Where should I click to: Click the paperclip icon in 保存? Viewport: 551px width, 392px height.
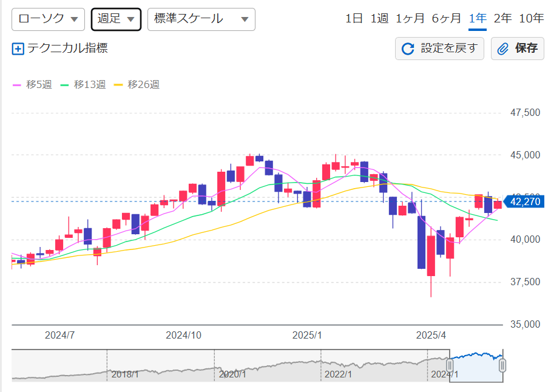(x=503, y=49)
